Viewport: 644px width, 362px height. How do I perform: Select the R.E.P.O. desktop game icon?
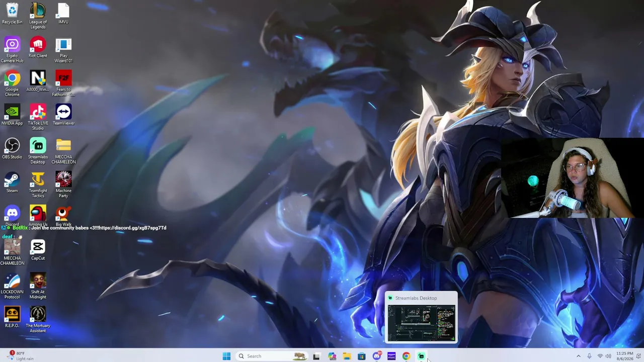pyautogui.click(x=12, y=317)
